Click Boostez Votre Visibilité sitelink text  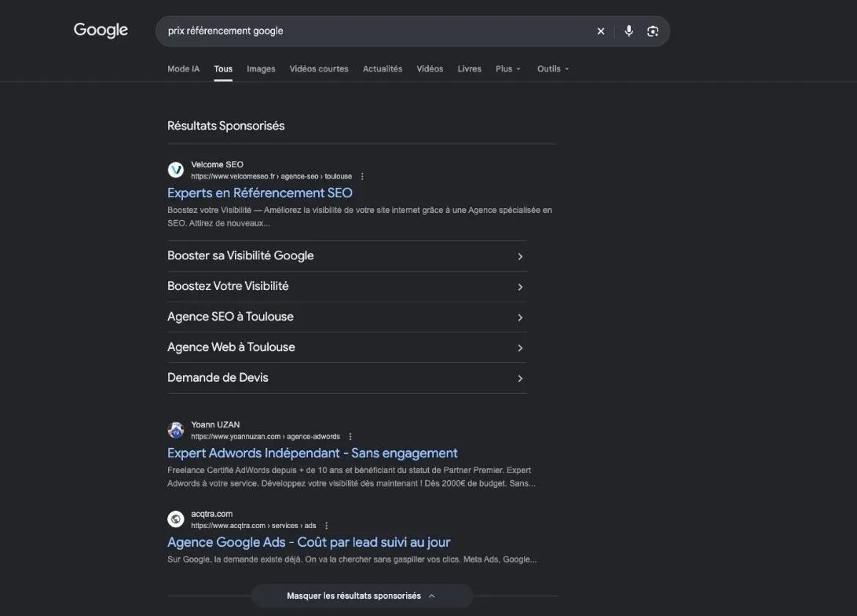point(228,286)
